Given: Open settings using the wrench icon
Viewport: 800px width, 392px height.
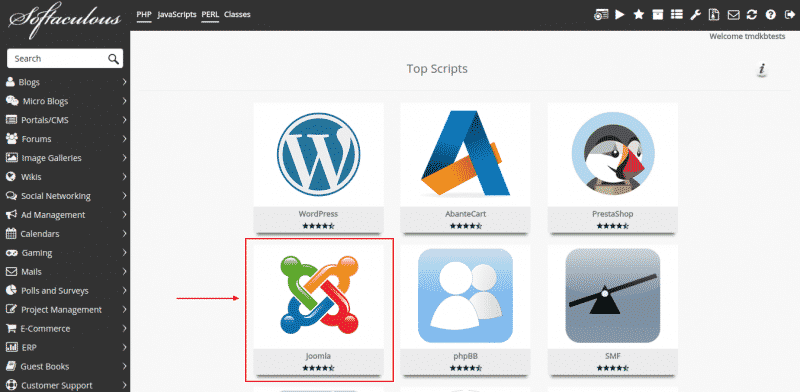Looking at the screenshot, I should (x=695, y=15).
